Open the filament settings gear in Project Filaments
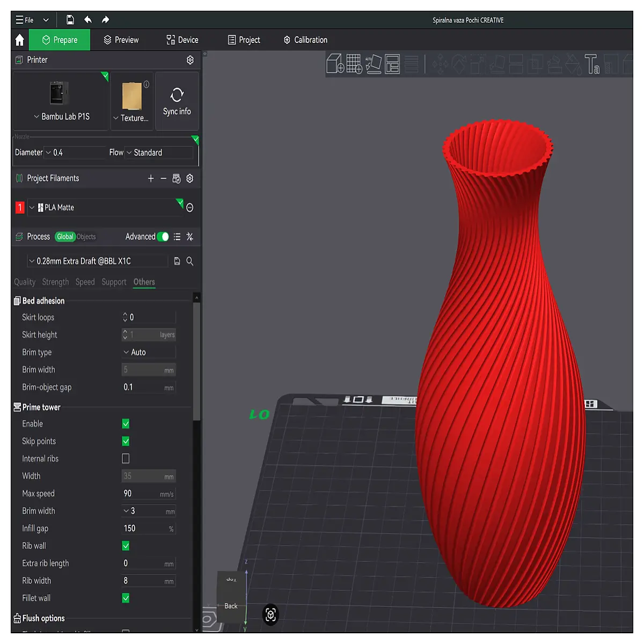The width and height of the screenshot is (644, 644). (x=189, y=178)
